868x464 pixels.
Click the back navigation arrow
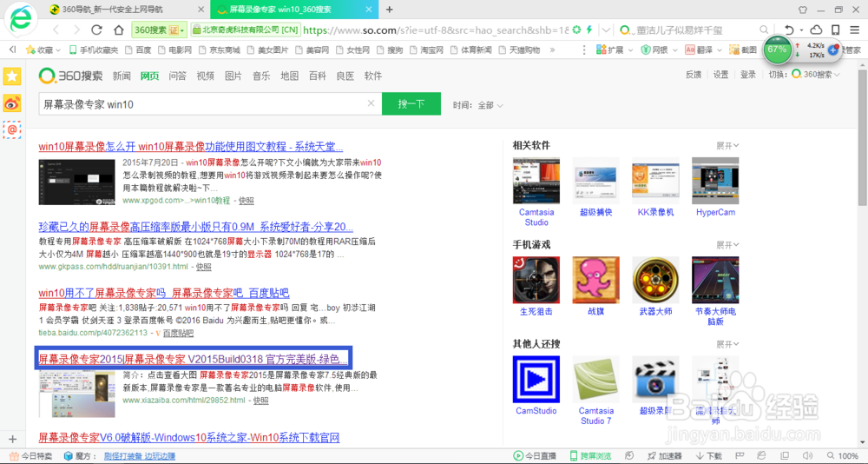(x=56, y=30)
